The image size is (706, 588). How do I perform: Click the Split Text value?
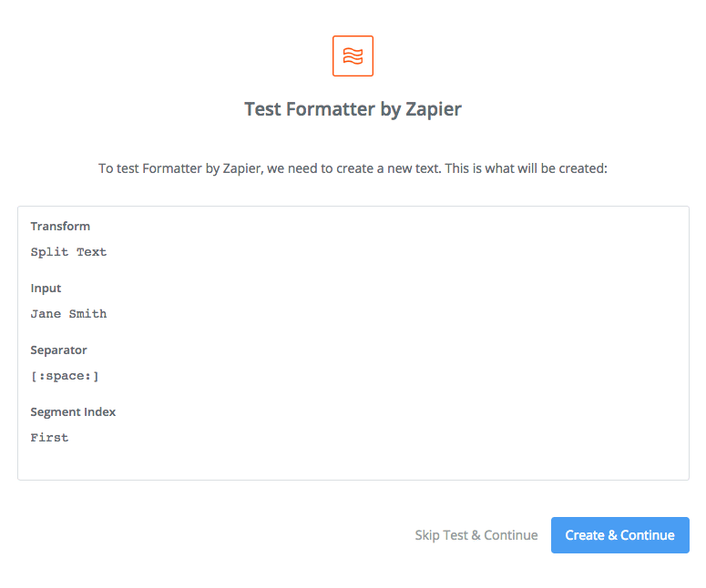[x=68, y=252]
